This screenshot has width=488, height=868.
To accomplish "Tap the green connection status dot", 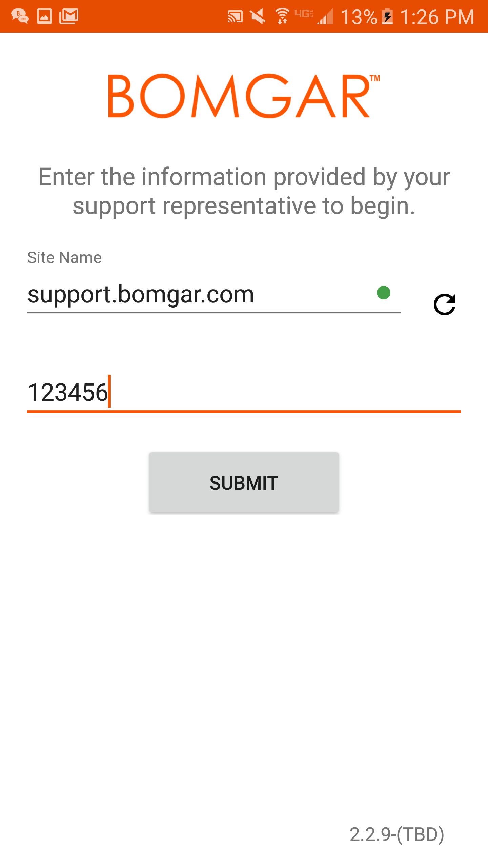I will click(384, 293).
